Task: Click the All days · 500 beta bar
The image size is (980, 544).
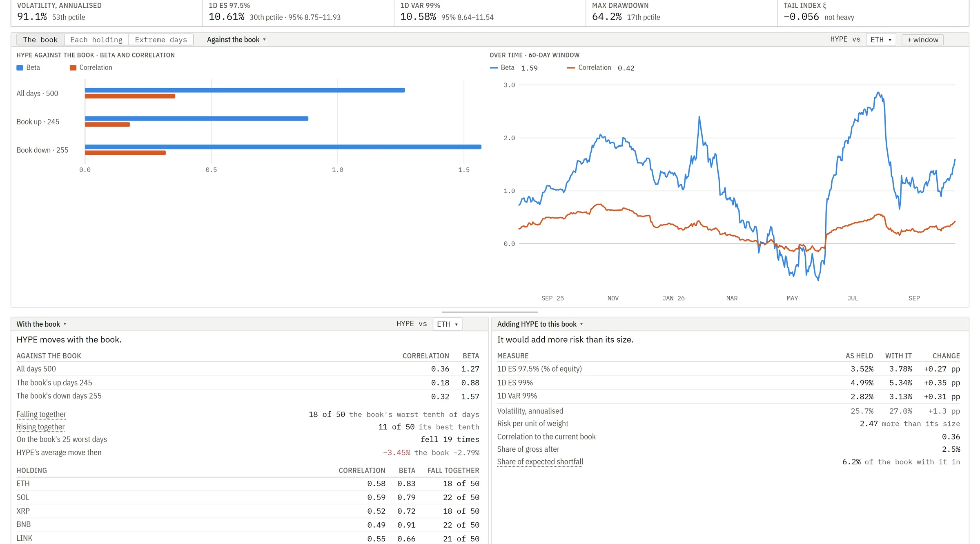Action: click(245, 90)
